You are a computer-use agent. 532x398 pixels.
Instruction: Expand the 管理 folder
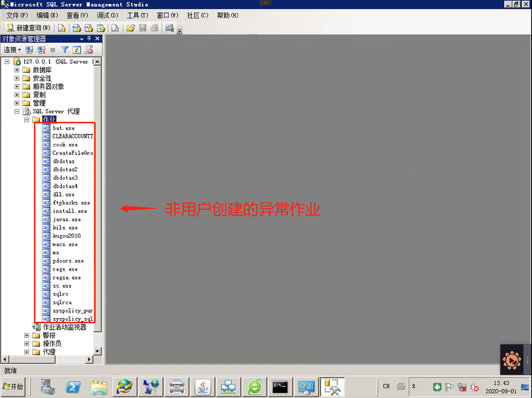coord(17,103)
